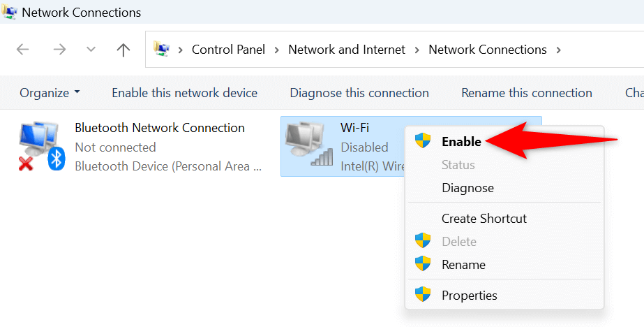Expand chevron after Network Connections breadcrumb
The width and height of the screenshot is (644, 327).
tap(557, 50)
